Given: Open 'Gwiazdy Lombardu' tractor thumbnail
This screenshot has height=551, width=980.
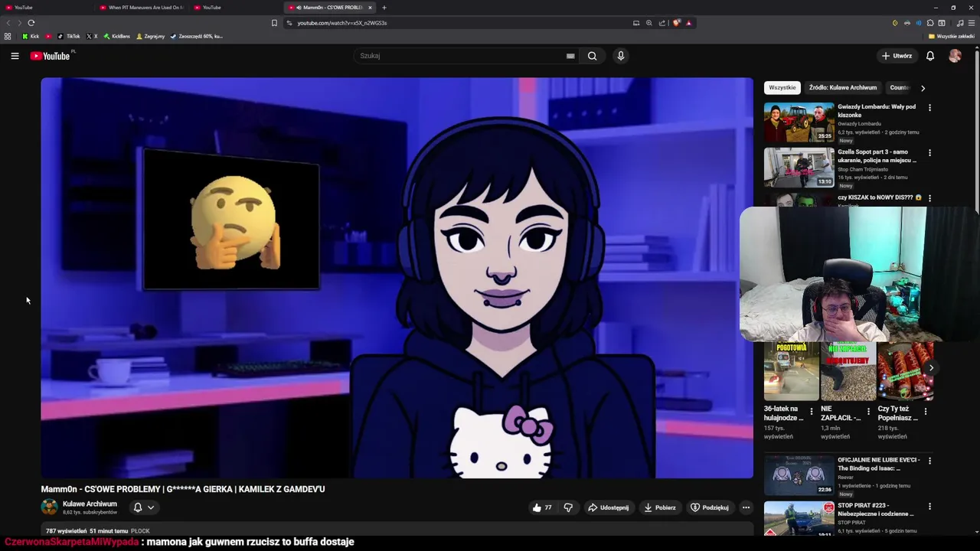Looking at the screenshot, I should (799, 122).
